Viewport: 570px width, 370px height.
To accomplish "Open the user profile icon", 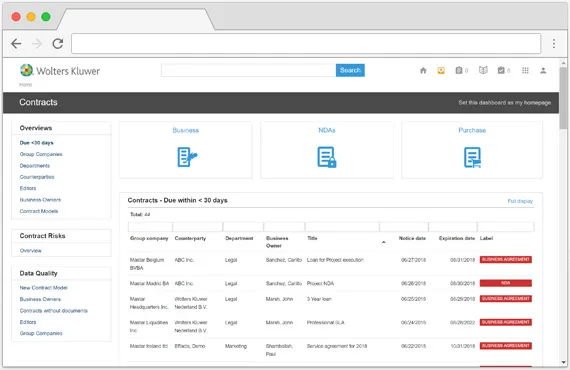I will pos(543,71).
